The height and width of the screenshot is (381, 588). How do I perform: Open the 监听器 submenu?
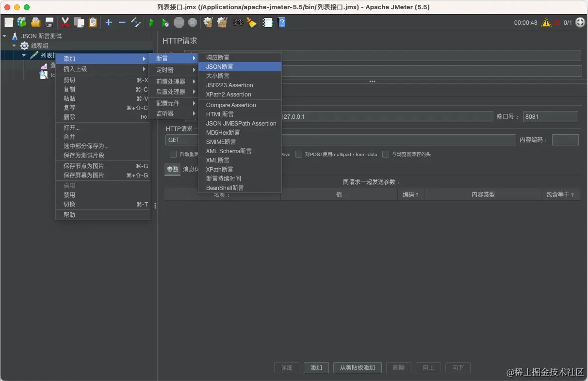point(173,113)
